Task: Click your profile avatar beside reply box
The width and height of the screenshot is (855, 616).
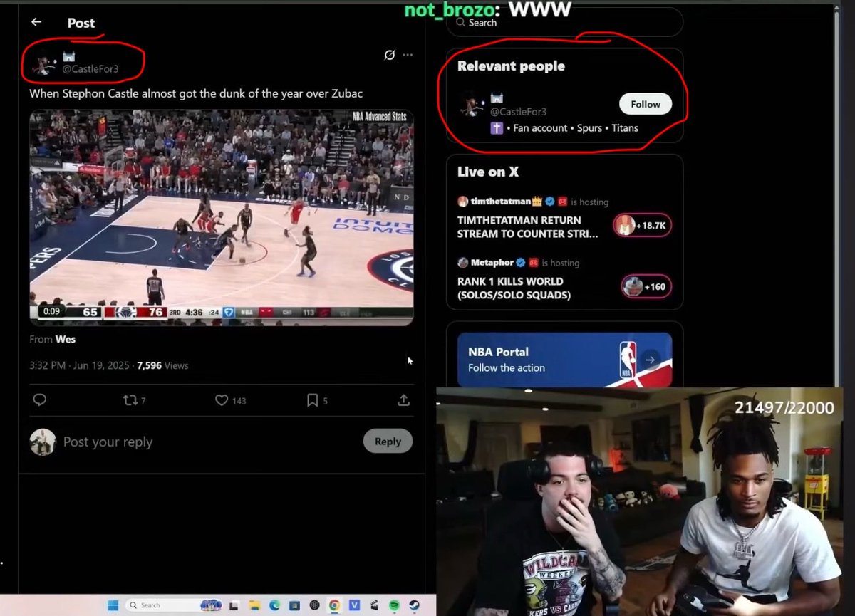Action: tap(43, 442)
